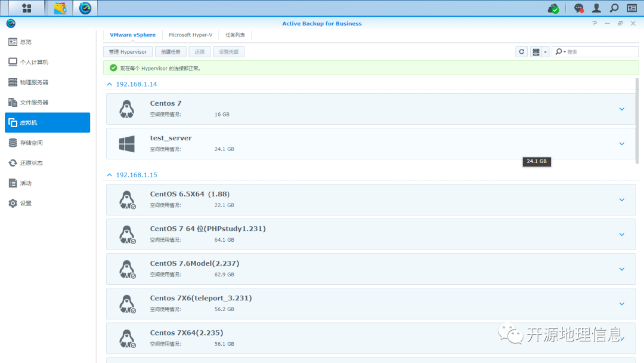Open 设置 settings in sidebar

click(x=47, y=203)
